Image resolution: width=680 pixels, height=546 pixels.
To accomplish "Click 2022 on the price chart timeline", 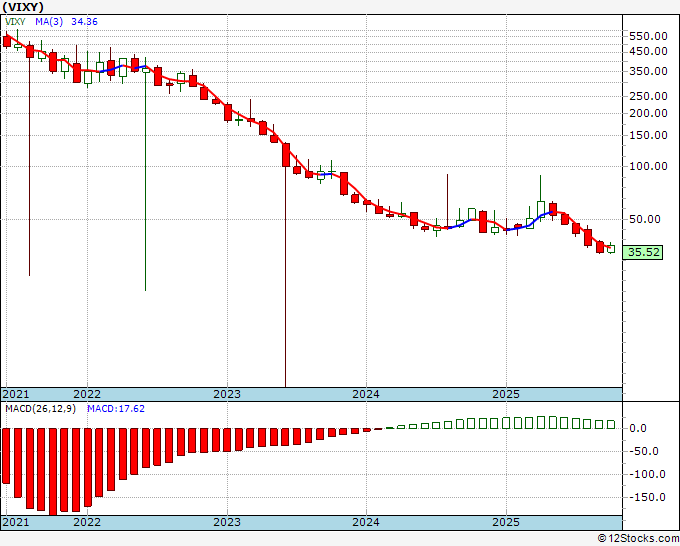I will coord(87,394).
